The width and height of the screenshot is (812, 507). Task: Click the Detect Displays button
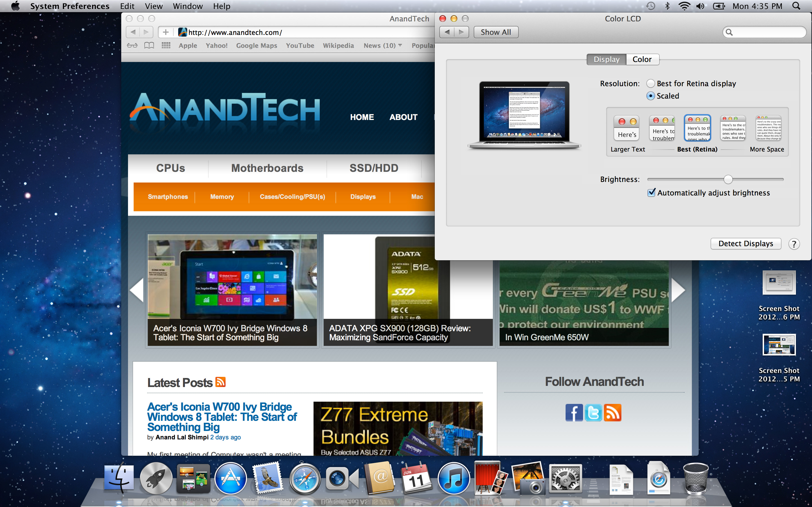(x=746, y=244)
